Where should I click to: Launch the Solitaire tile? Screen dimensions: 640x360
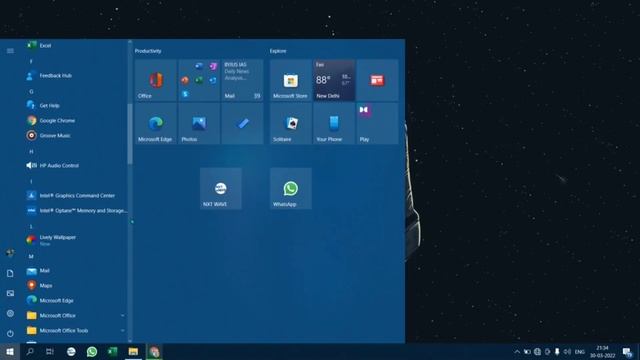pos(291,123)
